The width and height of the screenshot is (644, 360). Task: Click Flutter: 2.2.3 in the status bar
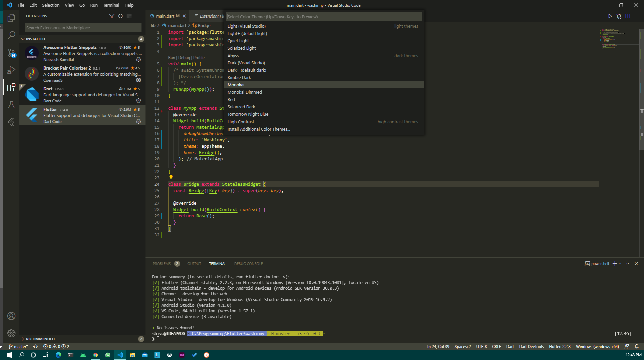(x=560, y=346)
